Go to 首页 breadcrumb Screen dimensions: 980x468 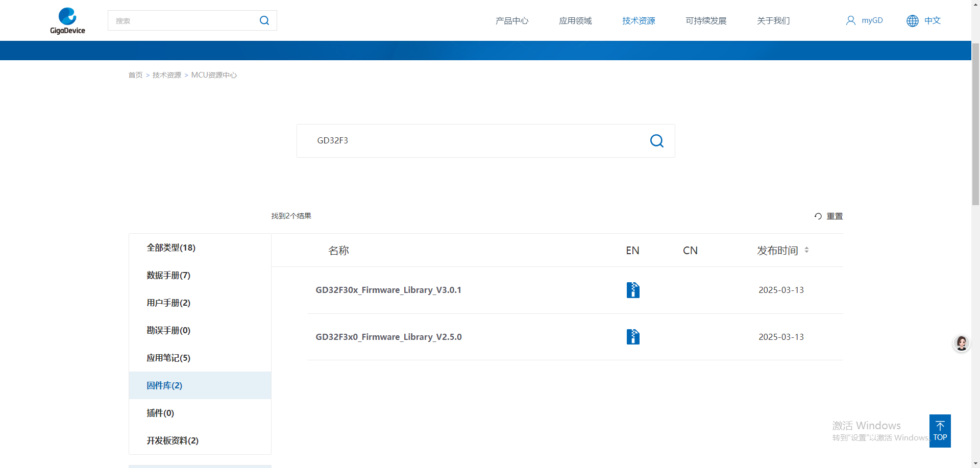pos(135,75)
